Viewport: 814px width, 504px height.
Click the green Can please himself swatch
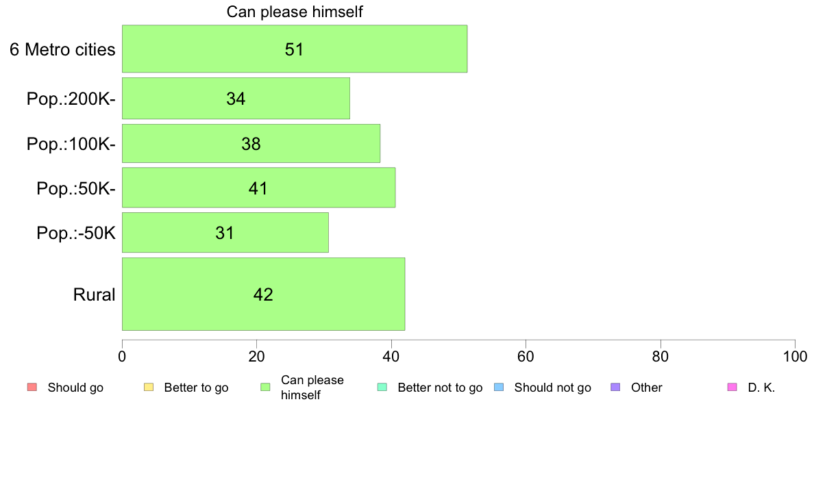coord(266,388)
